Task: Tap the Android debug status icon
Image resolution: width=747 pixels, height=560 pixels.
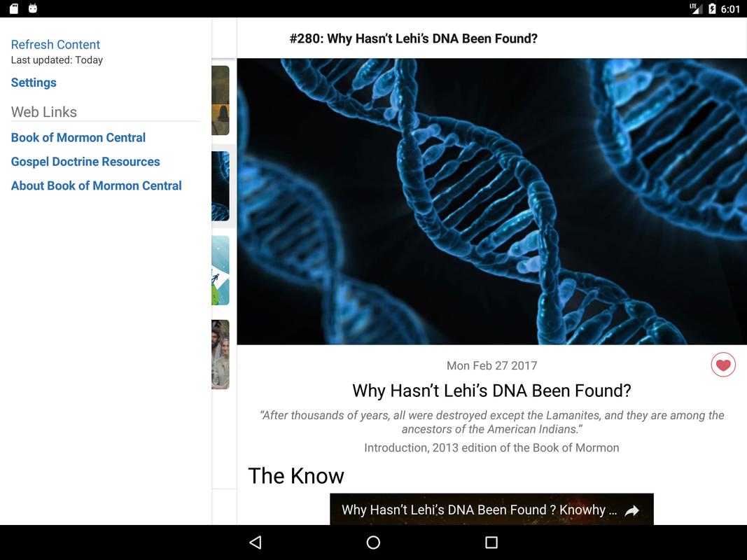Action: (x=33, y=8)
